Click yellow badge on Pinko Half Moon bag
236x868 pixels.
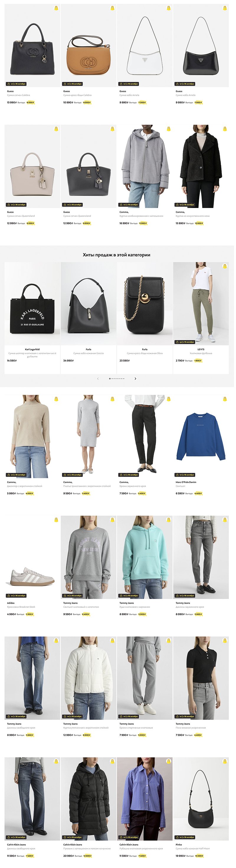225,761
